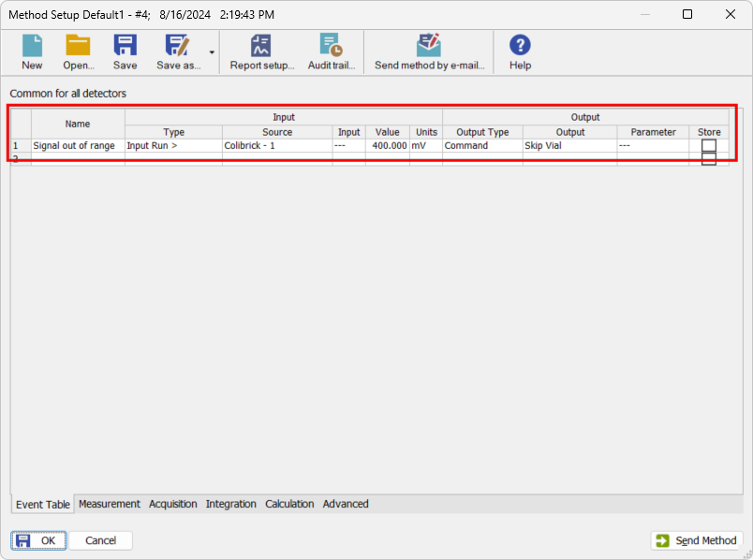Expand the Save as dropdown arrow
753x560 pixels.
pos(212,52)
